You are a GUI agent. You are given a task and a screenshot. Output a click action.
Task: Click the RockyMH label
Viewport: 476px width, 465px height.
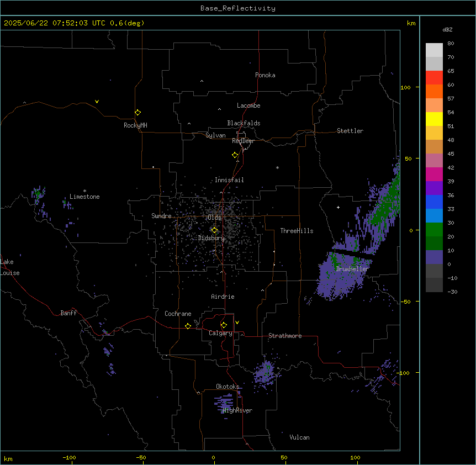pyautogui.click(x=135, y=125)
